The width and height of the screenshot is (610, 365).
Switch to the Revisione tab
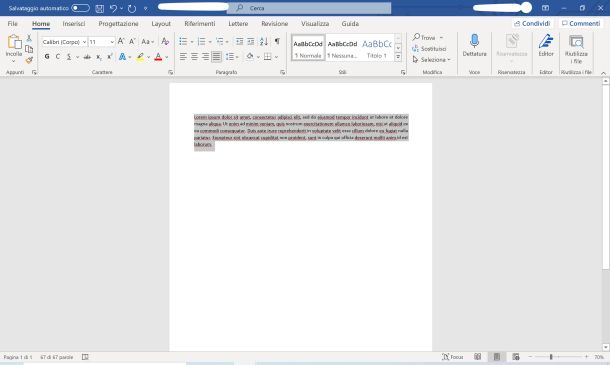click(275, 24)
